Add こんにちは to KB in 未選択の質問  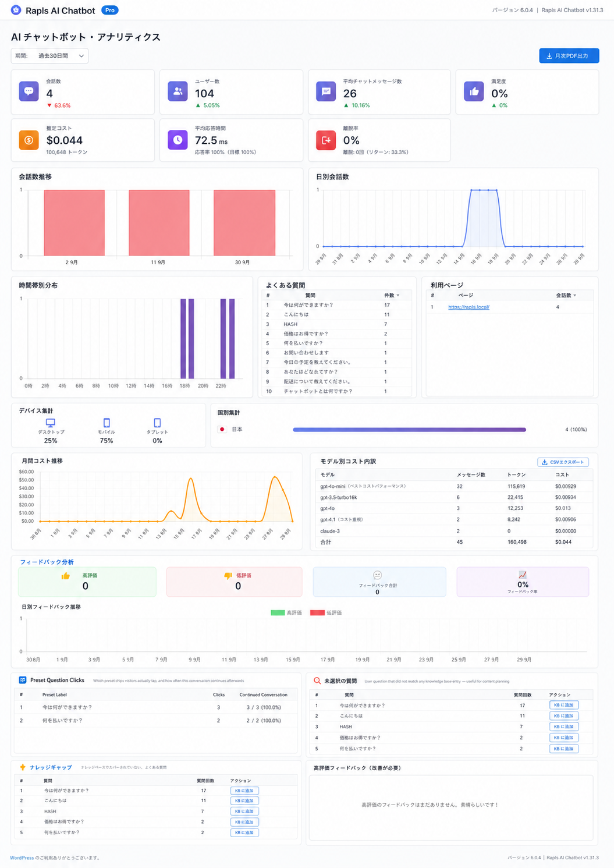563,716
